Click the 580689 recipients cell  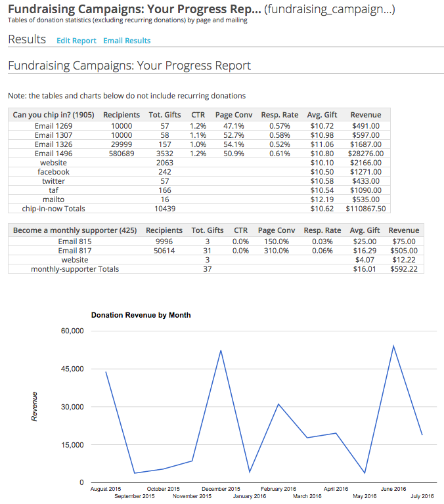(x=122, y=154)
